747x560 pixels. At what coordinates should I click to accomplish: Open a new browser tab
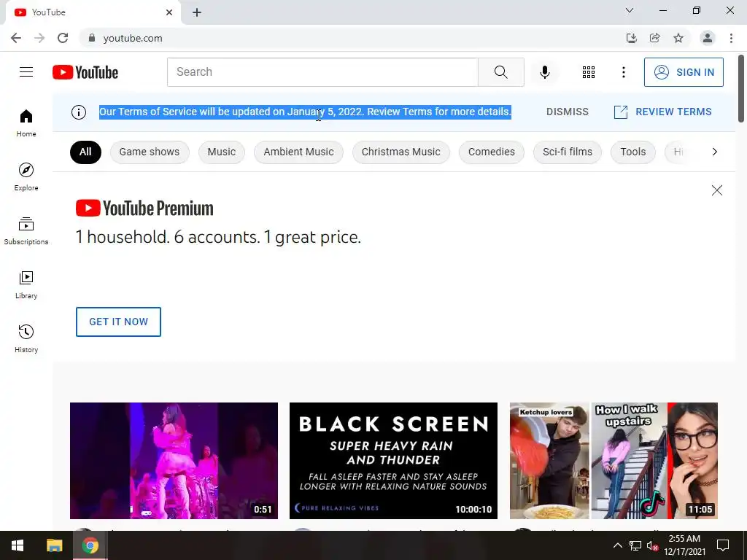tap(197, 12)
